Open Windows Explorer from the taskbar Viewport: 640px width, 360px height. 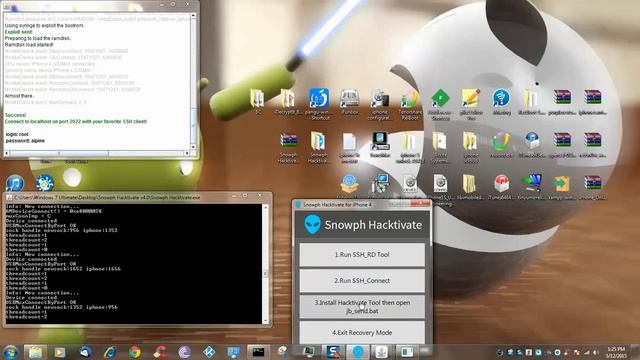tap(36, 352)
